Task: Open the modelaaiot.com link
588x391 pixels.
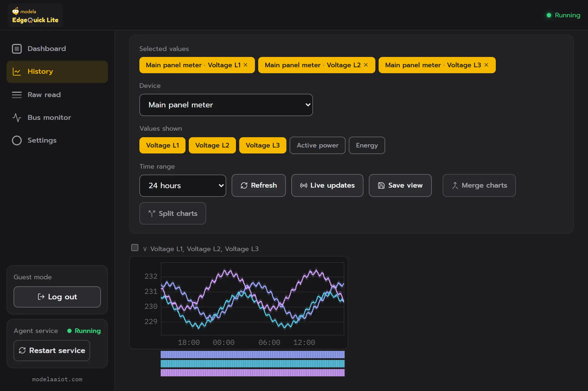Action: pyautogui.click(x=57, y=379)
